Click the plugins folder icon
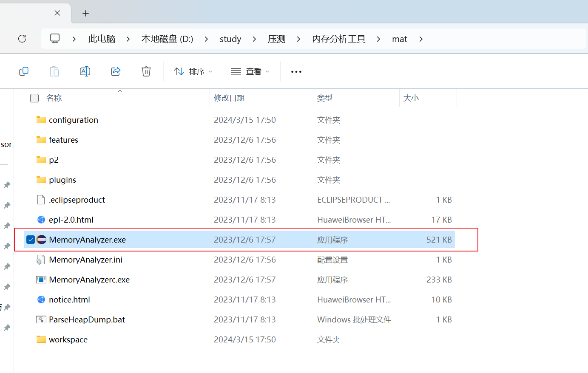Image resolution: width=588 pixels, height=373 pixels. [x=41, y=180]
